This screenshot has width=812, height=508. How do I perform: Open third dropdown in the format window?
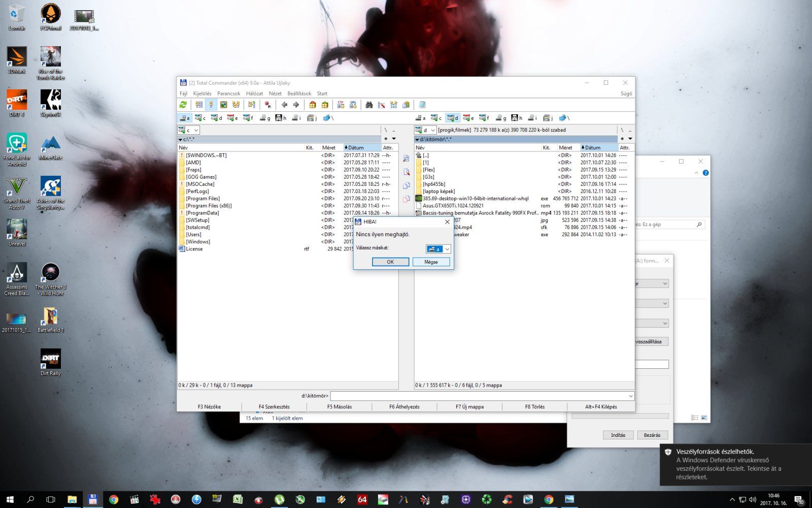(x=652, y=323)
